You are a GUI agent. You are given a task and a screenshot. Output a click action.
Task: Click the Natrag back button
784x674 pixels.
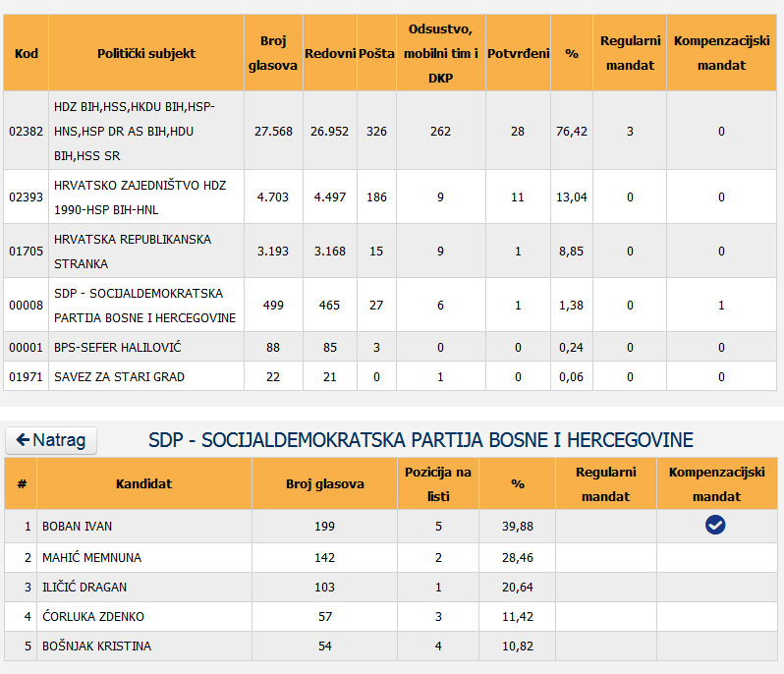click(x=51, y=440)
